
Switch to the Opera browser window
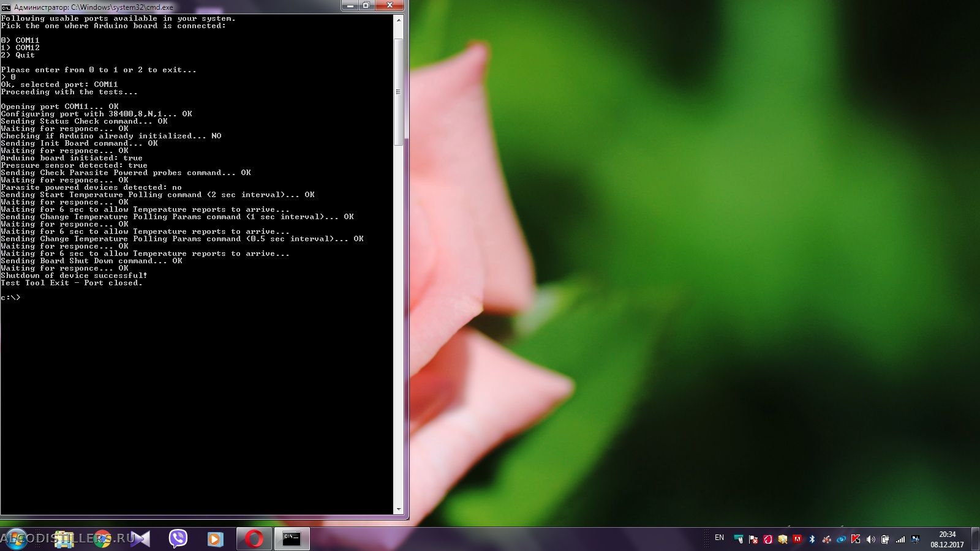click(x=254, y=539)
